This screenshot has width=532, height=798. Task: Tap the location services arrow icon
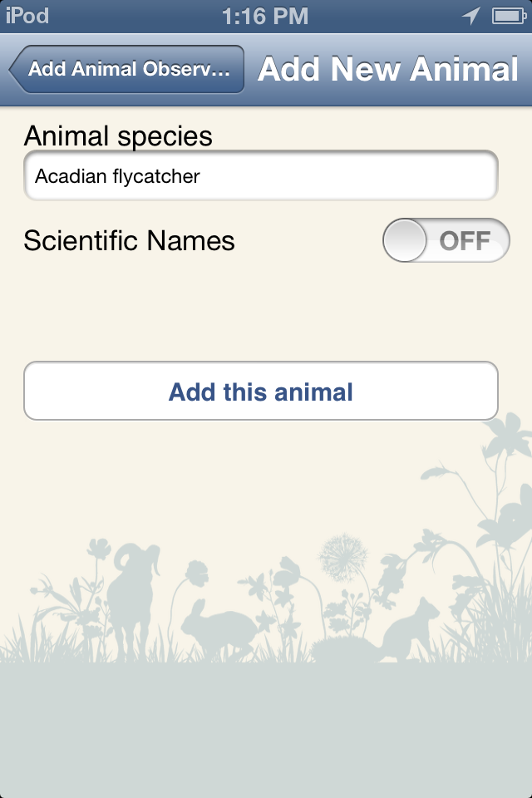(473, 16)
